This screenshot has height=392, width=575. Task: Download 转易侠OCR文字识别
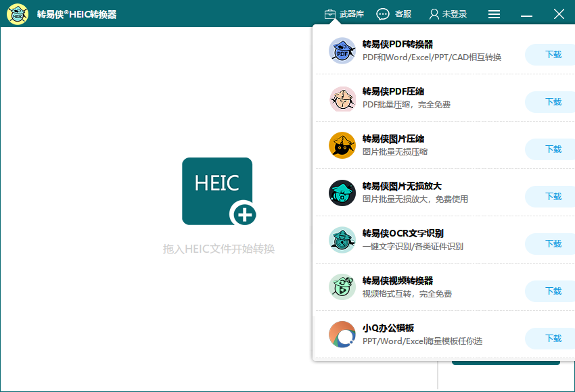point(553,244)
